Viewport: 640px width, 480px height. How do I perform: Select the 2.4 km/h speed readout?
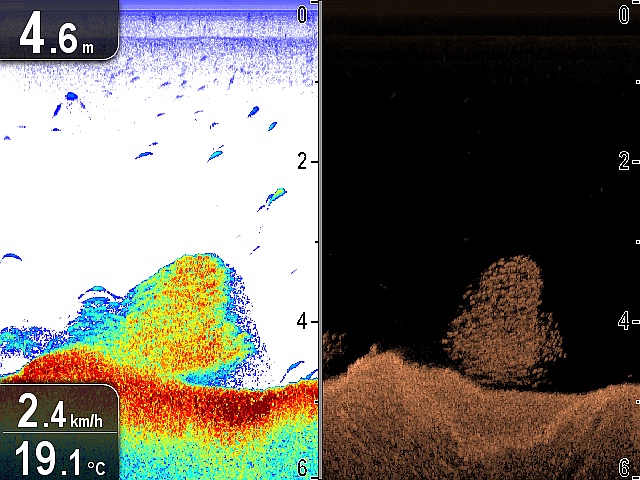click(x=58, y=410)
